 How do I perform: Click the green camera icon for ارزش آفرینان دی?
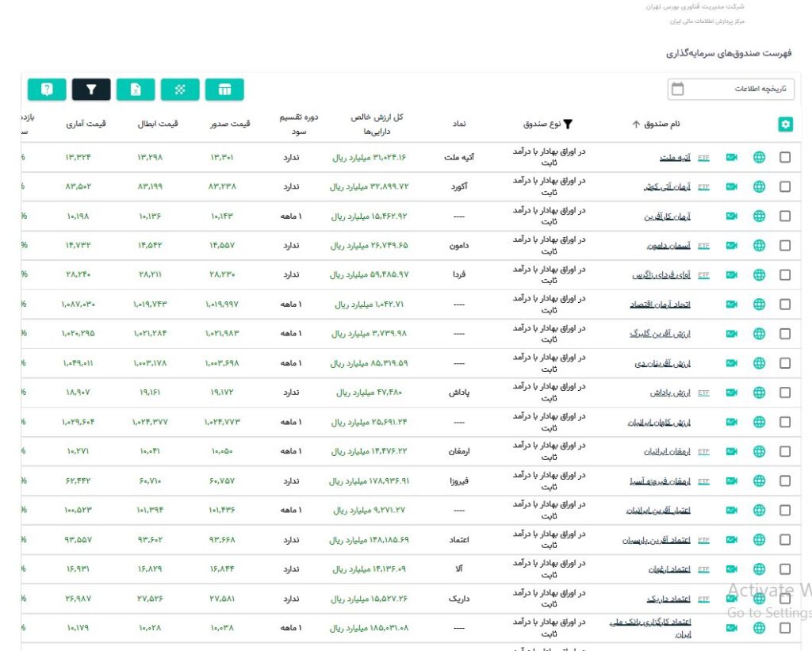click(x=731, y=363)
